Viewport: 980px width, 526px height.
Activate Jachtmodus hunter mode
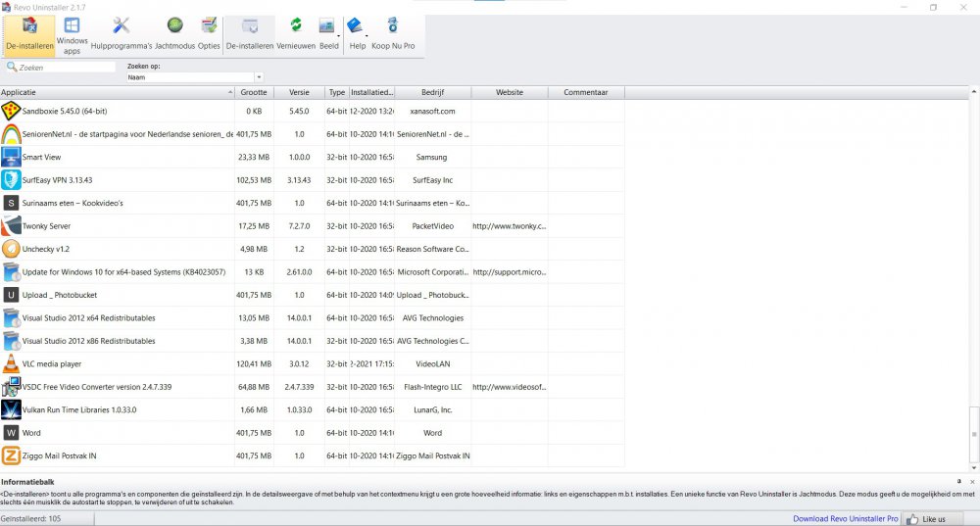pyautogui.click(x=174, y=34)
